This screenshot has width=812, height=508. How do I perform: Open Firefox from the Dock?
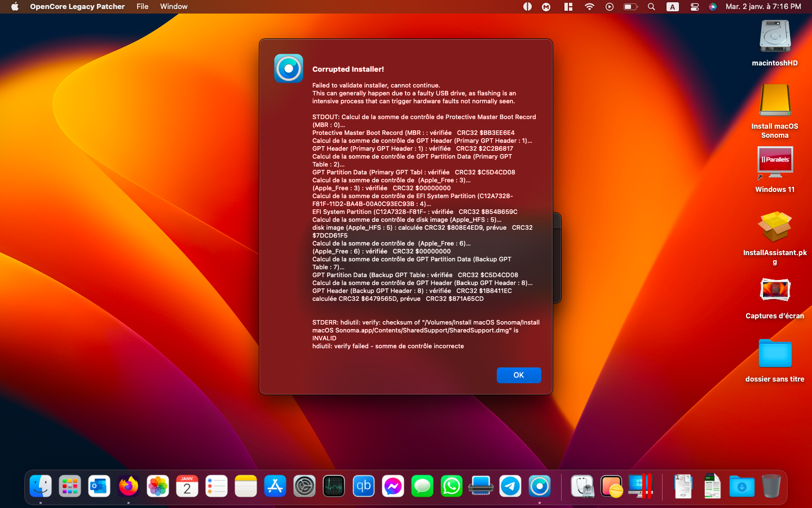tap(129, 486)
